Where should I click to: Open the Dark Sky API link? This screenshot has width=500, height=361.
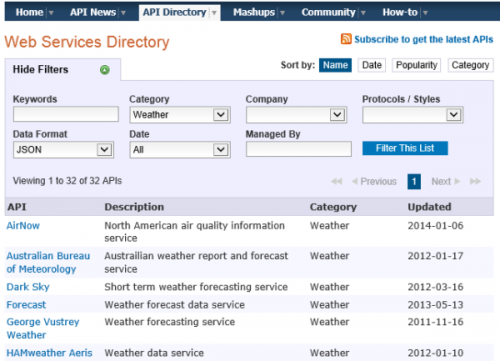28,287
